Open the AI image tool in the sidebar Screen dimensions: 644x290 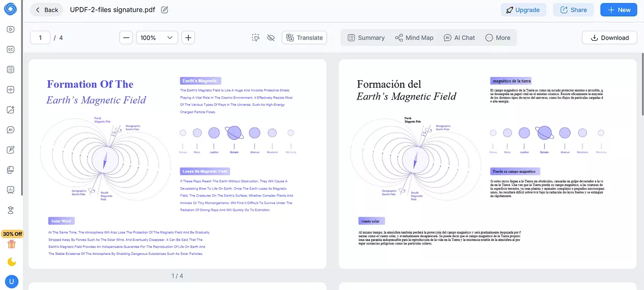click(x=10, y=110)
